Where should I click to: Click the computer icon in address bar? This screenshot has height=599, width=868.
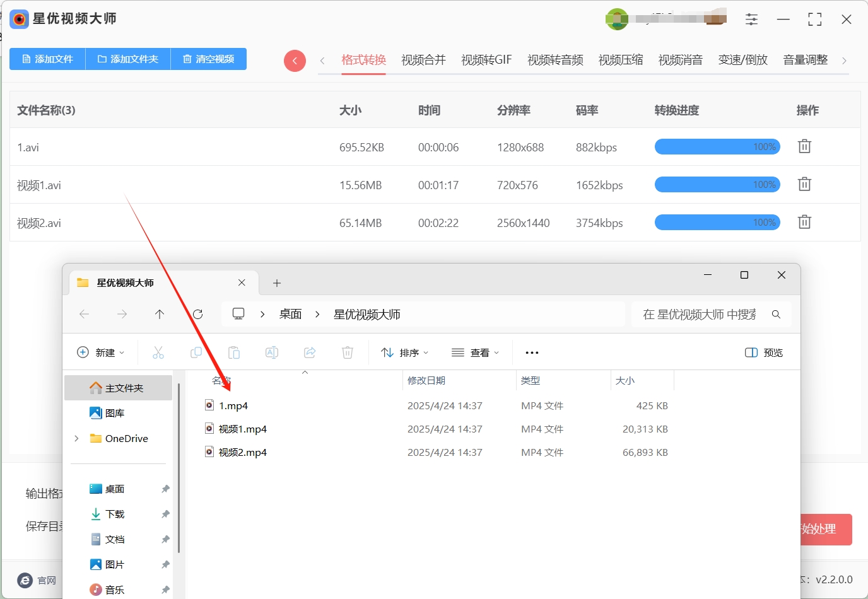238,314
